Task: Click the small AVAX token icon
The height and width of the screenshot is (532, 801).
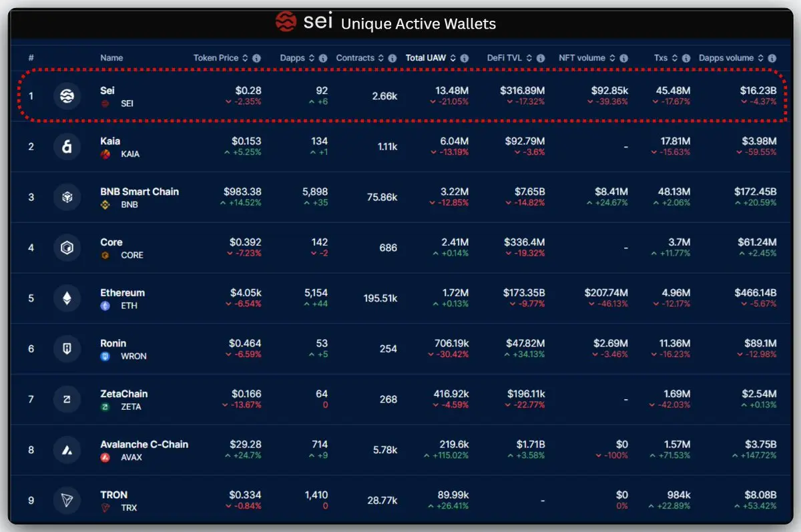Action: click(105, 457)
